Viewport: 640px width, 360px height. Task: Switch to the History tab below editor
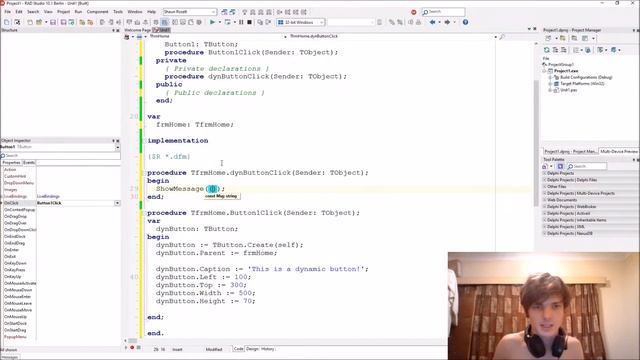tap(268, 349)
